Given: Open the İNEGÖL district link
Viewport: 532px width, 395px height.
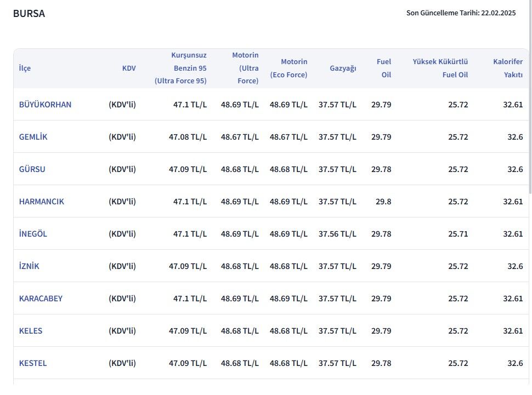Looking at the screenshot, I should point(34,233).
